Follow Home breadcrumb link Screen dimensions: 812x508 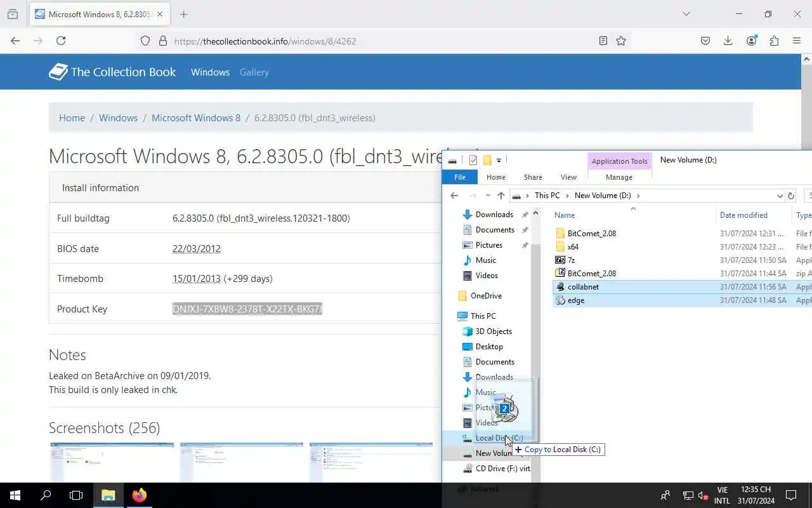click(x=72, y=118)
